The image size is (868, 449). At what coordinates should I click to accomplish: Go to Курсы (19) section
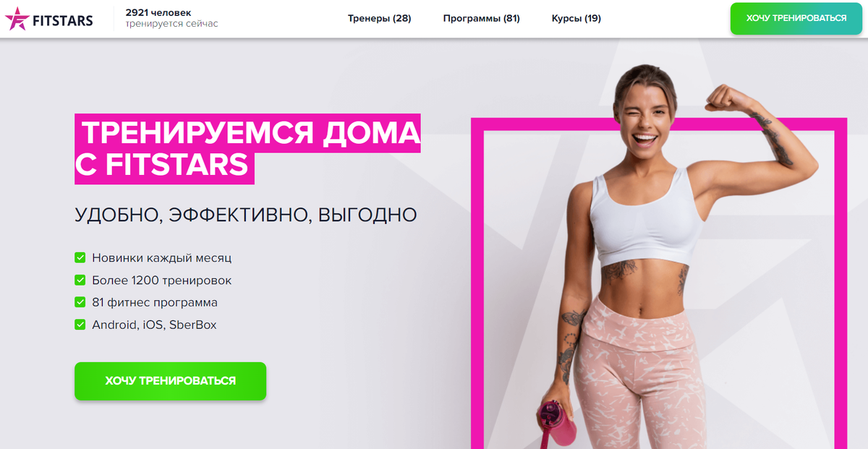pyautogui.click(x=576, y=18)
